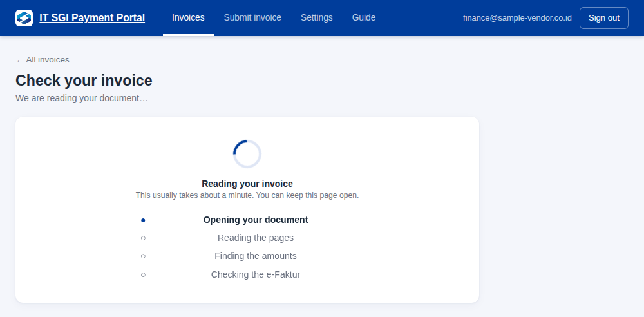Select the Finding the amounts step
The width and height of the screenshot is (644, 317).
256,256
